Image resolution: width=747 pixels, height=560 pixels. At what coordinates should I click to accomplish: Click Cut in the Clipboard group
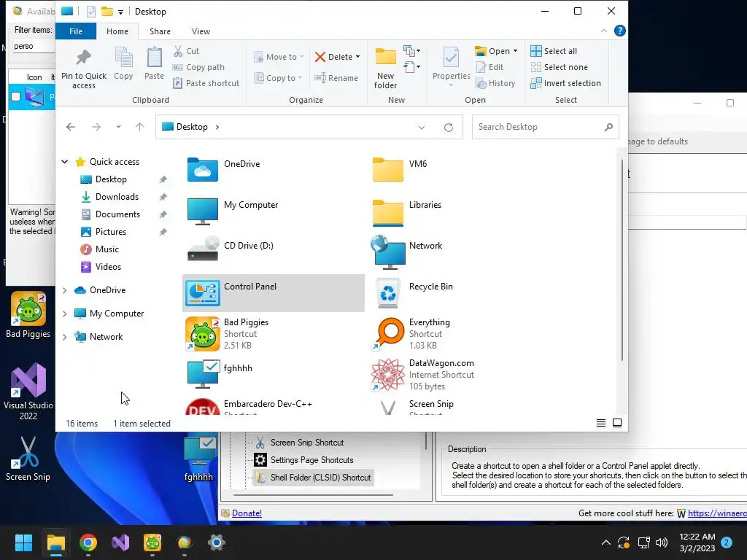click(x=186, y=51)
